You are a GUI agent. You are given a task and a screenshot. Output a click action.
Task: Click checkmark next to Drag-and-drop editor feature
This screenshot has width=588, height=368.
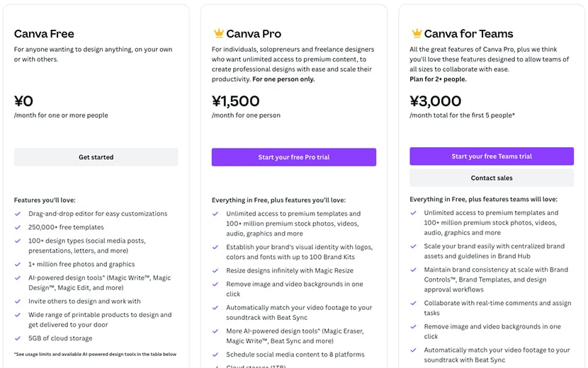coord(18,214)
